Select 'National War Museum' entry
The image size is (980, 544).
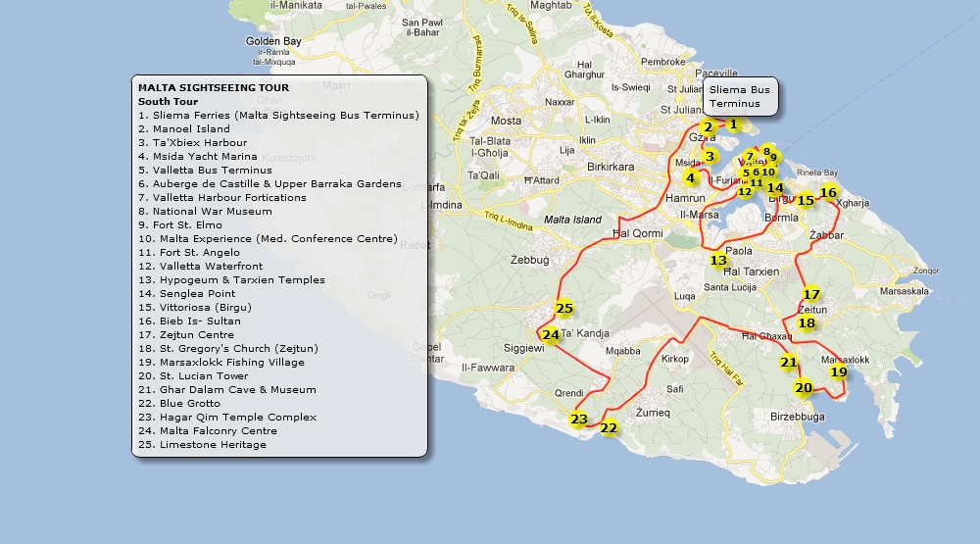pos(205,212)
